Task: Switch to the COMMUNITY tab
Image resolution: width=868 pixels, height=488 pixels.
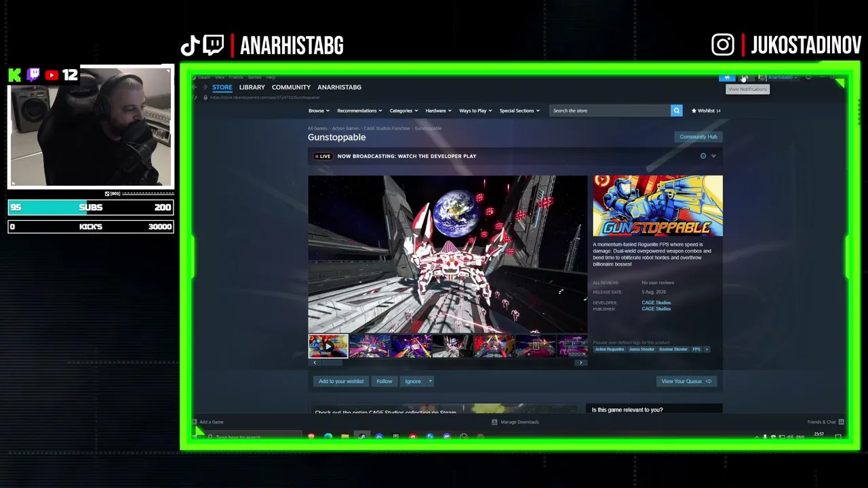Action: tap(291, 87)
